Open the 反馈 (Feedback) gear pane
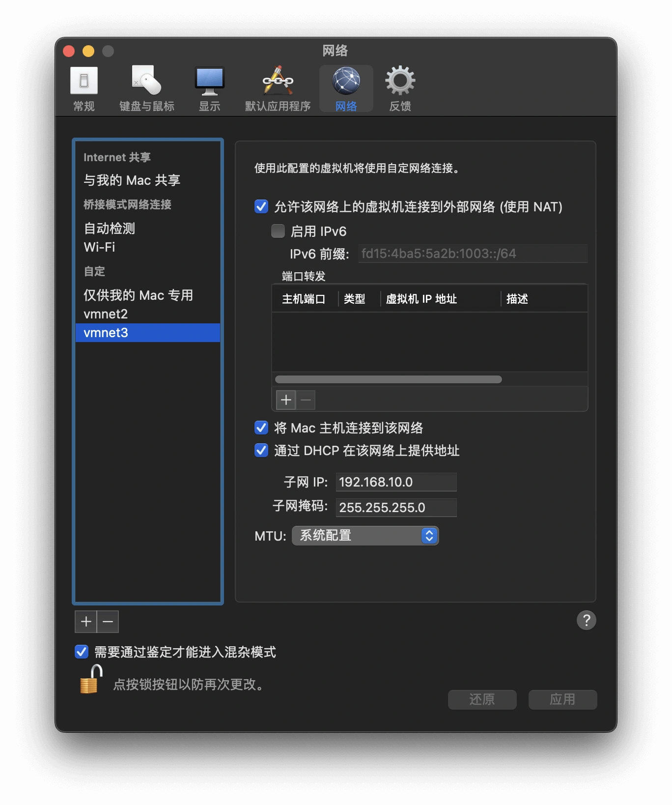This screenshot has height=805, width=672. 400,89
